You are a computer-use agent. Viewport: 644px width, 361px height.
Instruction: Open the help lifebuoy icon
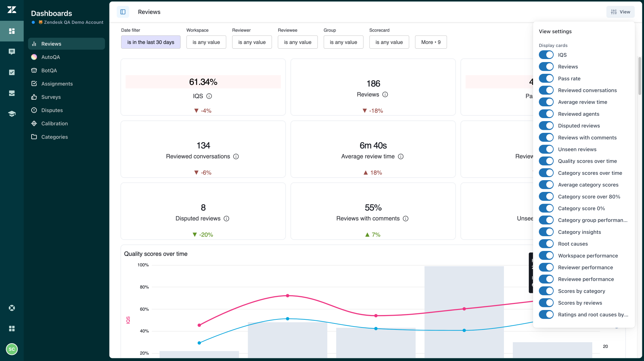(12, 308)
